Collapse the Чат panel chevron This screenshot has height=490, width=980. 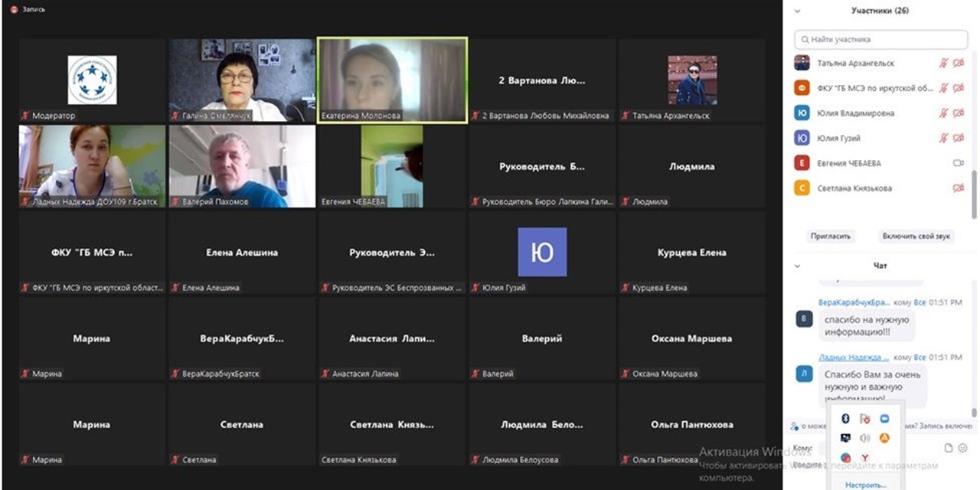pos(797,266)
